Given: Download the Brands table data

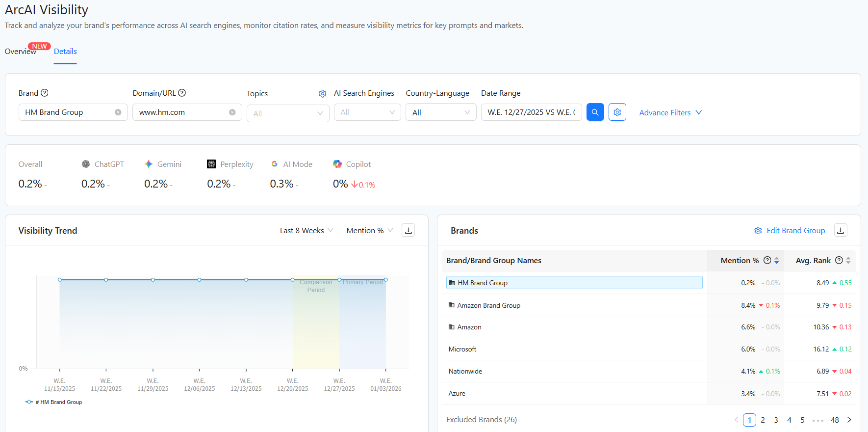Looking at the screenshot, I should [841, 230].
